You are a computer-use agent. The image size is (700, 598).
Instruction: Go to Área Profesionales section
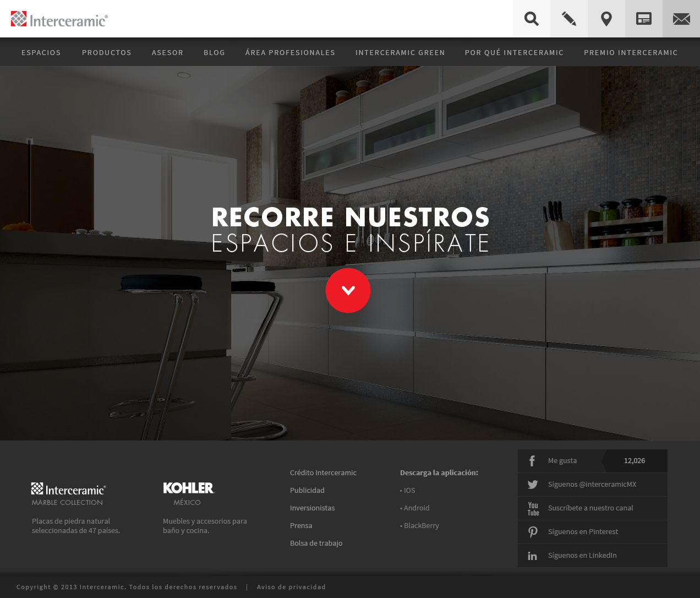coord(290,52)
